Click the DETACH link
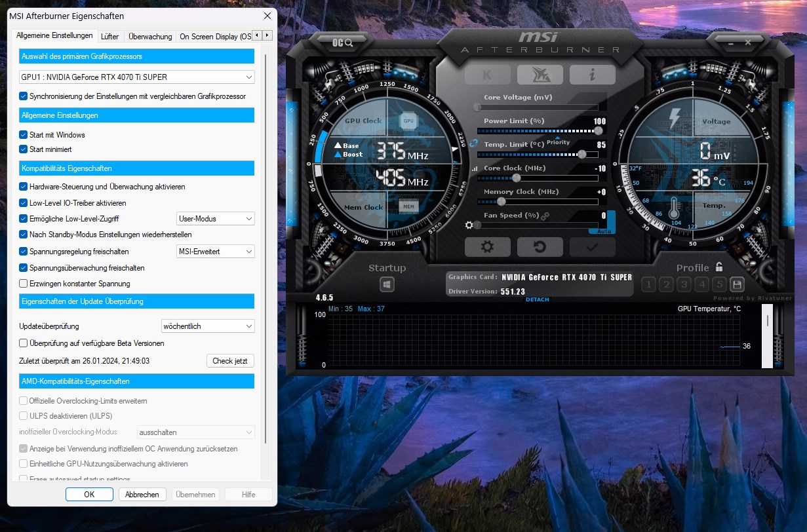 538,299
